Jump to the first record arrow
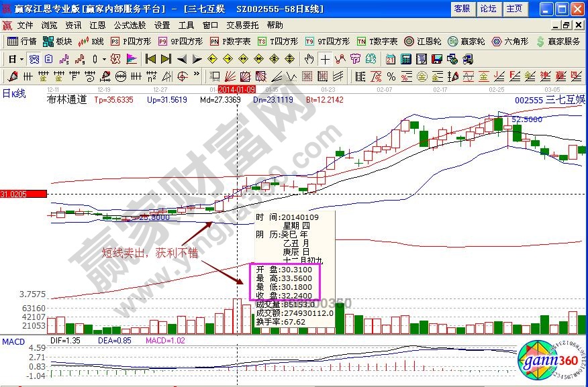This screenshot has height=387, width=588. 150,58
